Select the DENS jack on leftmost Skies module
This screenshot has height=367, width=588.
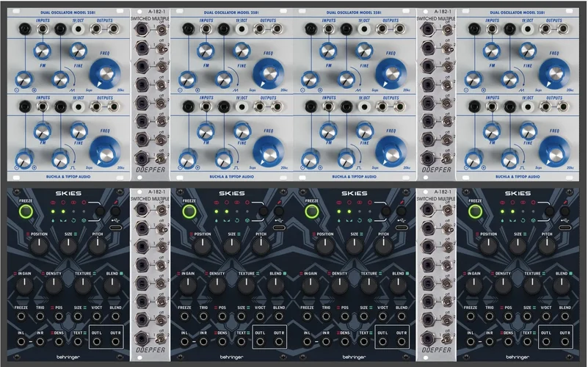click(59, 341)
